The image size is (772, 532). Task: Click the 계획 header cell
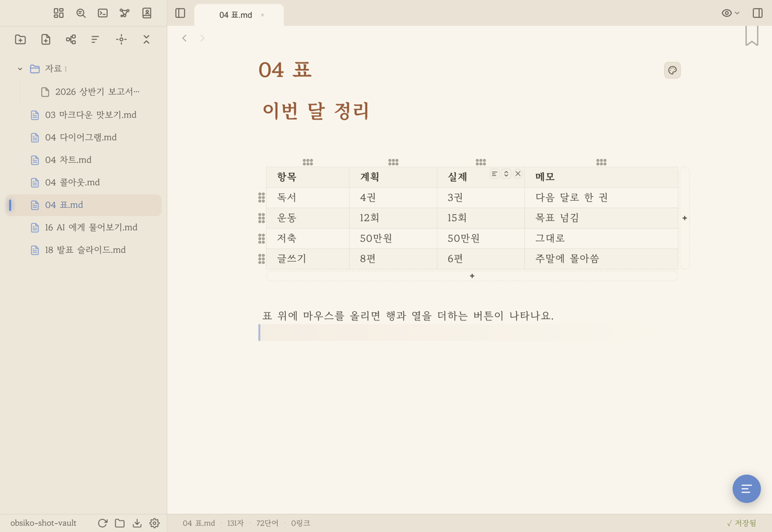coord(393,177)
